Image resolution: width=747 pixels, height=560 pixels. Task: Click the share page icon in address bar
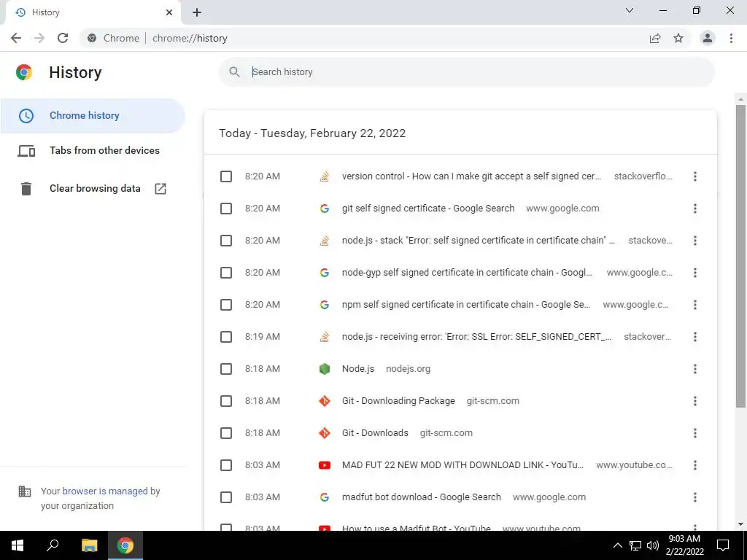click(655, 38)
